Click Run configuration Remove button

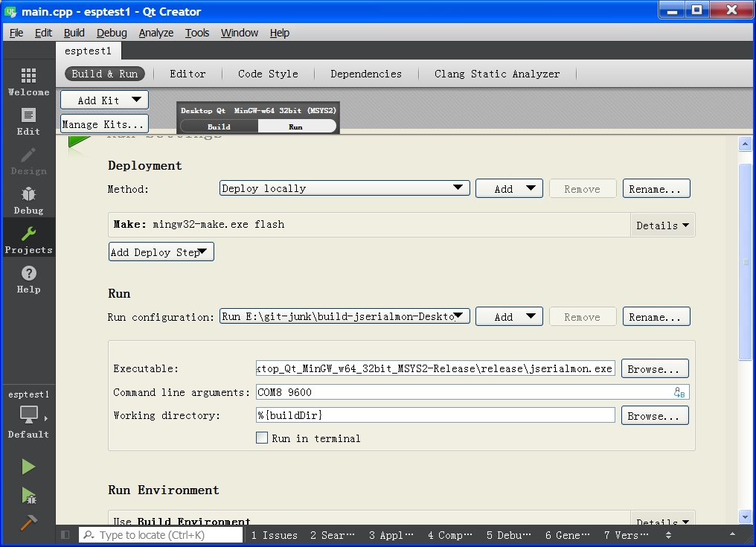tap(583, 317)
